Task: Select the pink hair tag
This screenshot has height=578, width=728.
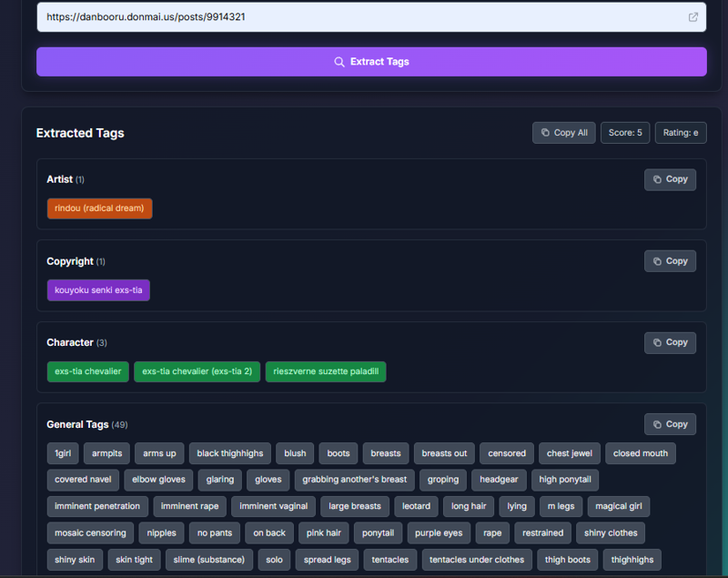Action: pyautogui.click(x=324, y=532)
